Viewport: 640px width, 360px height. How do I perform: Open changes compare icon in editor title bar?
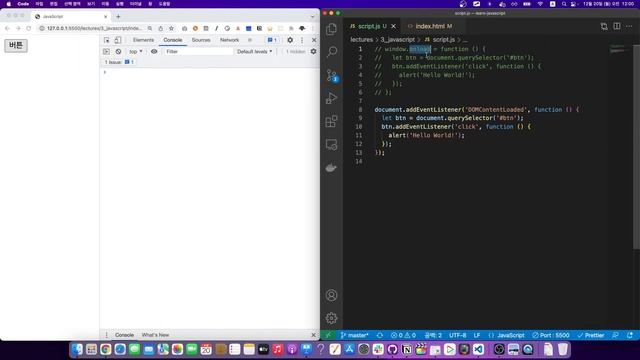pos(604,26)
